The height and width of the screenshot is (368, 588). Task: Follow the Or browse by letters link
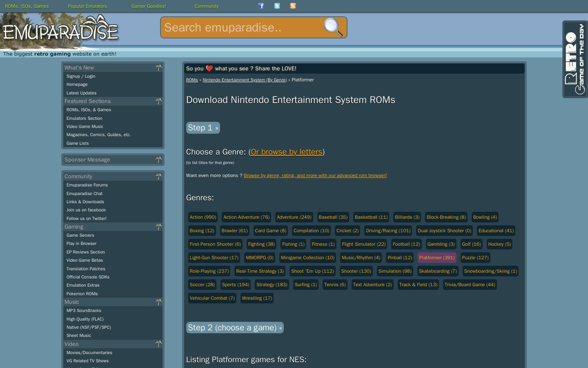coord(287,152)
